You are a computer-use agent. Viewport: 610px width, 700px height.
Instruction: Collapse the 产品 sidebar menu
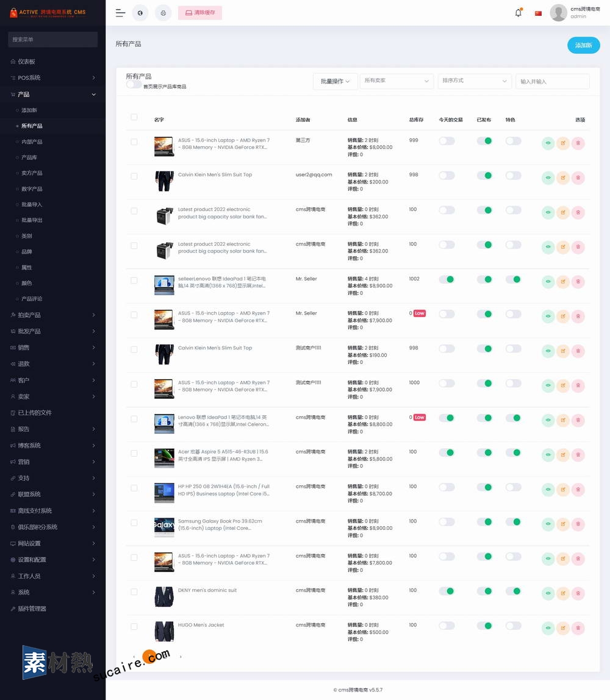click(x=52, y=94)
